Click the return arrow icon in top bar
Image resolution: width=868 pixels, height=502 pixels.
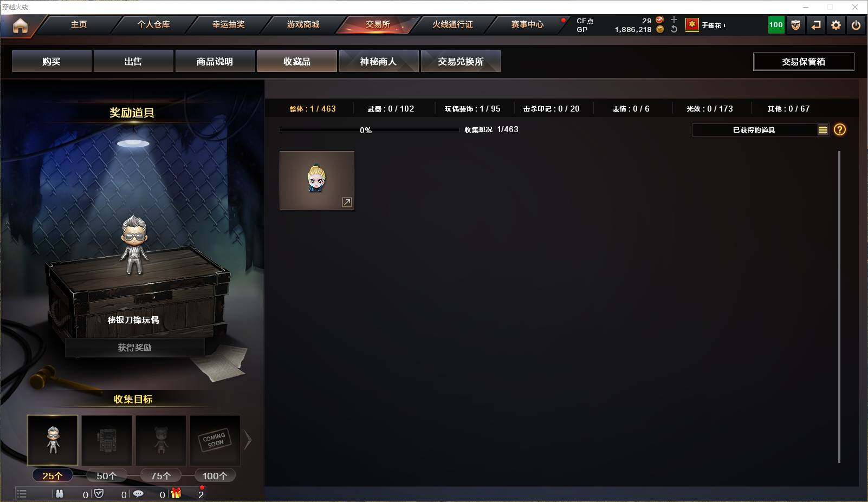(x=816, y=25)
